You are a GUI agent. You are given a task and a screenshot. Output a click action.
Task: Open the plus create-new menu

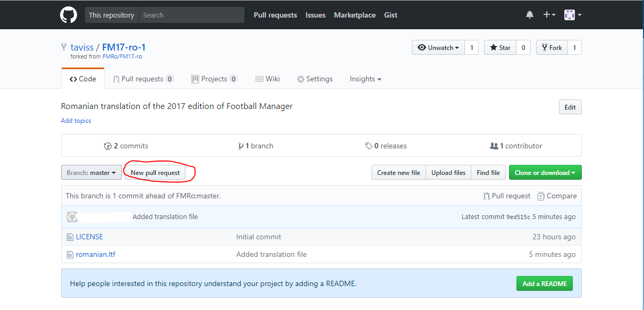click(549, 15)
